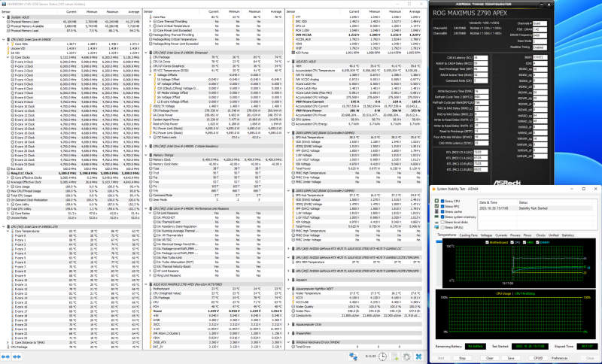Minimize the ASRock Timing Configurator window

coord(541,5)
